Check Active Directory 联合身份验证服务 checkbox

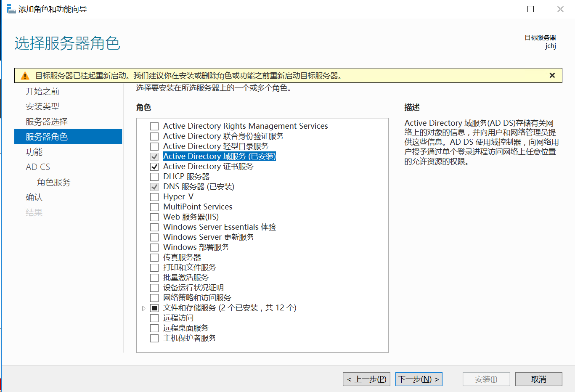pyautogui.click(x=154, y=136)
